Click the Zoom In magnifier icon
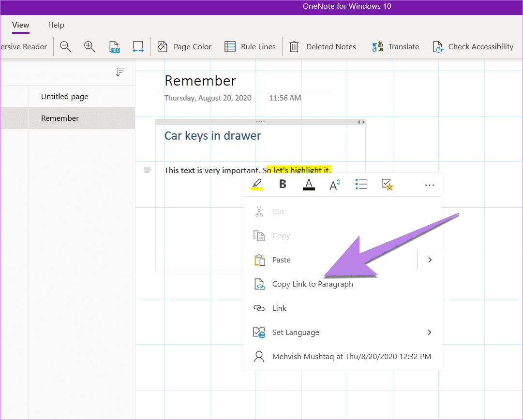Image resolution: width=523 pixels, height=420 pixels. [90, 47]
